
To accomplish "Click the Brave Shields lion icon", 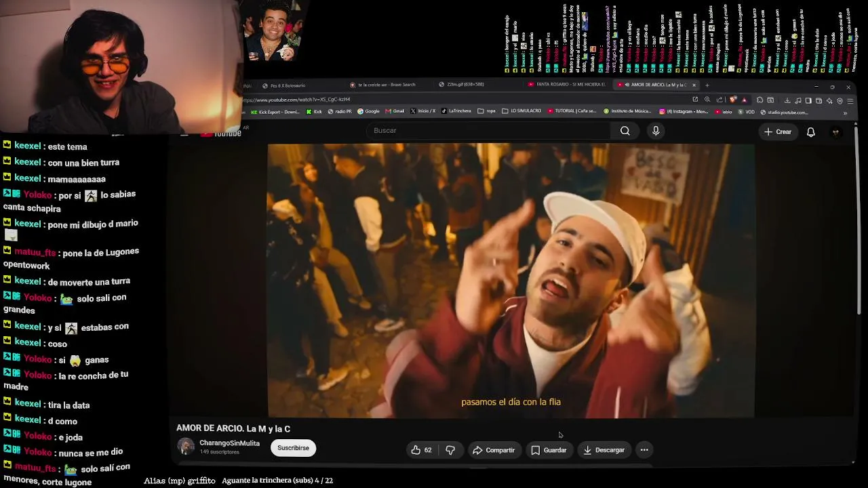I will 733,100.
